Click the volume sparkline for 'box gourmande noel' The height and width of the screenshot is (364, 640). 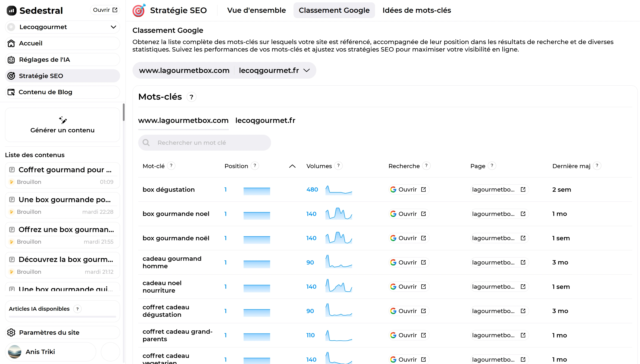339,214
